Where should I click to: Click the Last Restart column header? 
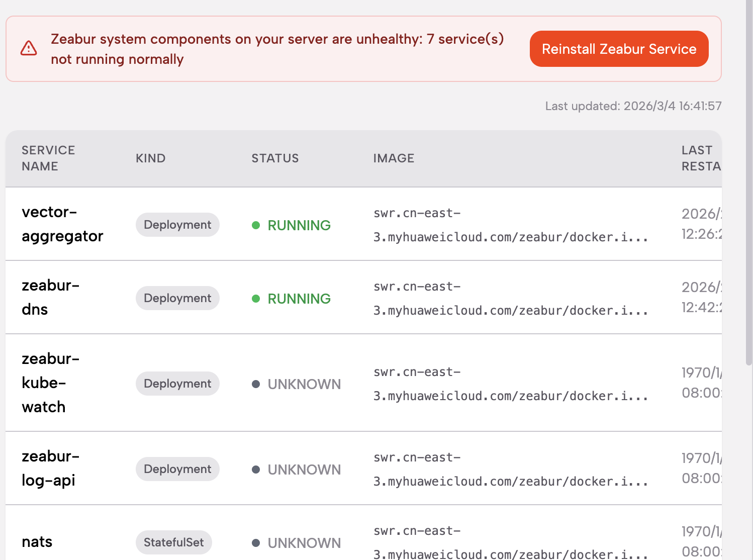[x=700, y=158]
